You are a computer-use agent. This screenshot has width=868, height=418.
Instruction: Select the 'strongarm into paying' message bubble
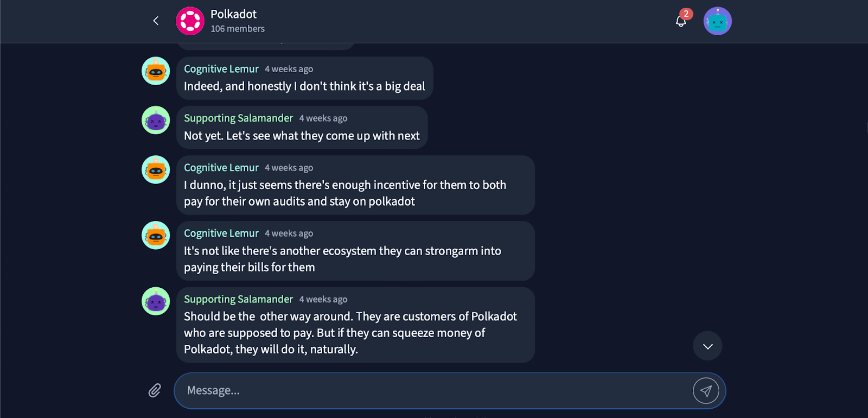(355, 259)
